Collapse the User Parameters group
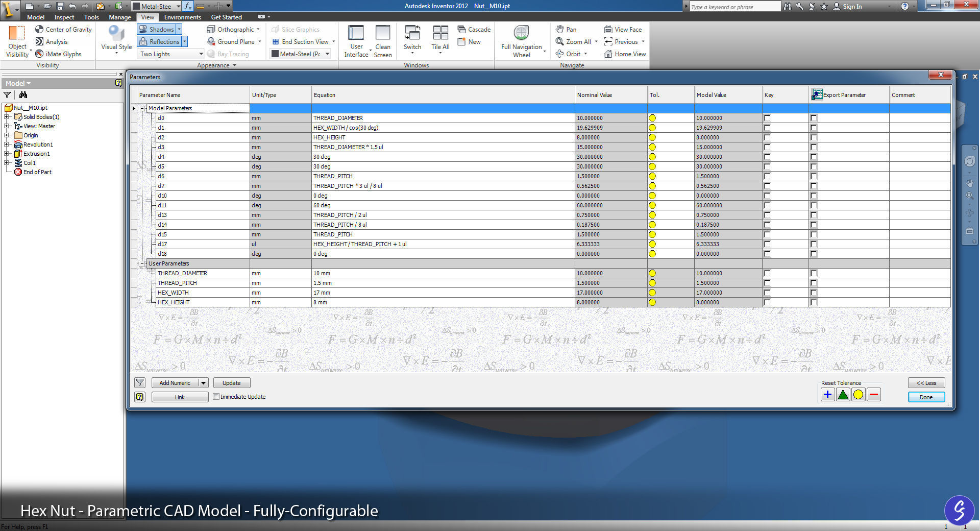 142,263
